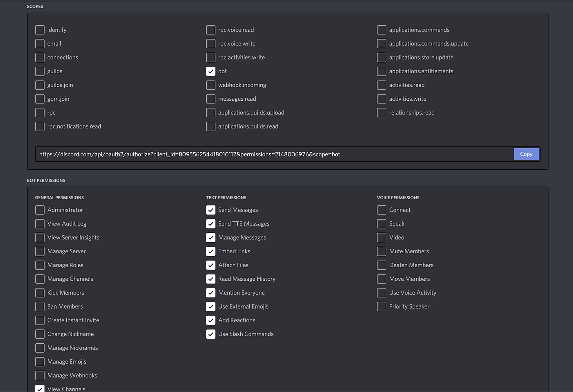This screenshot has width=573, height=392.
Task: Uncheck the Use Slash Commands permission
Action: [x=210, y=334]
